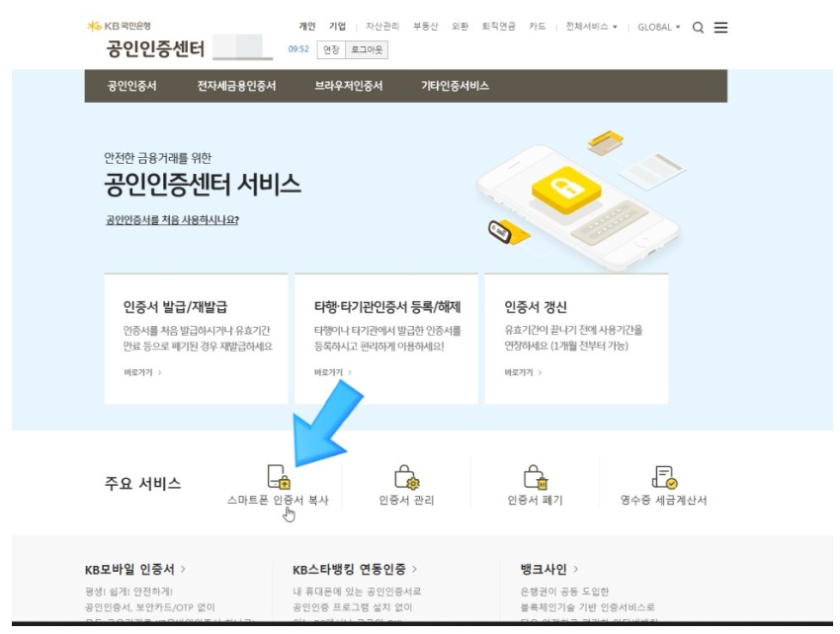Click the 인증서 관리 lock-gear icon
This screenshot has height=634, width=840.
click(x=406, y=477)
